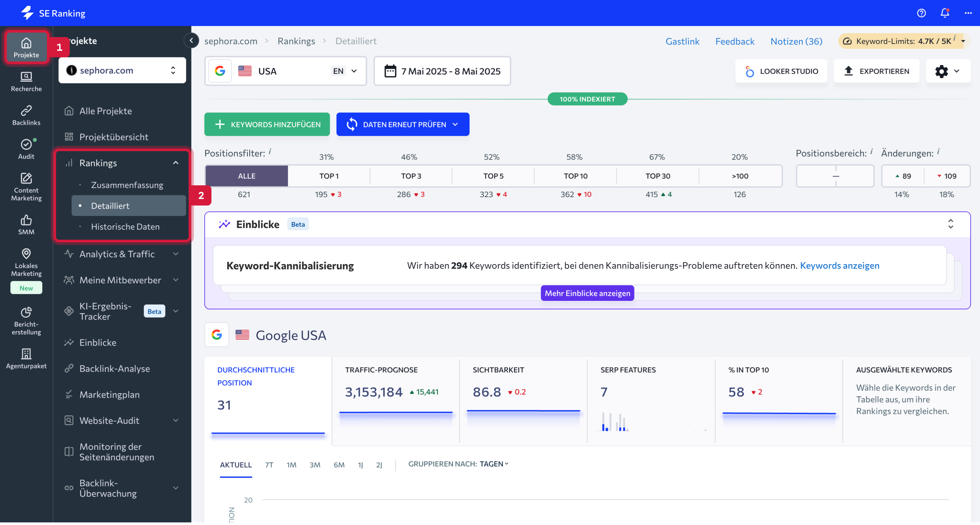The image size is (980, 525).
Task: Open Gruppieren nach Tagen dropdown
Action: (x=494, y=464)
